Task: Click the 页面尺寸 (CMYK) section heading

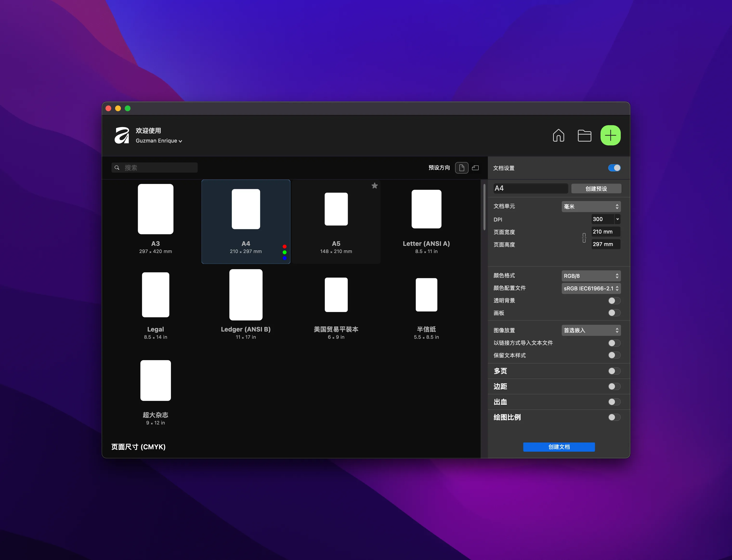Action: tap(138, 447)
